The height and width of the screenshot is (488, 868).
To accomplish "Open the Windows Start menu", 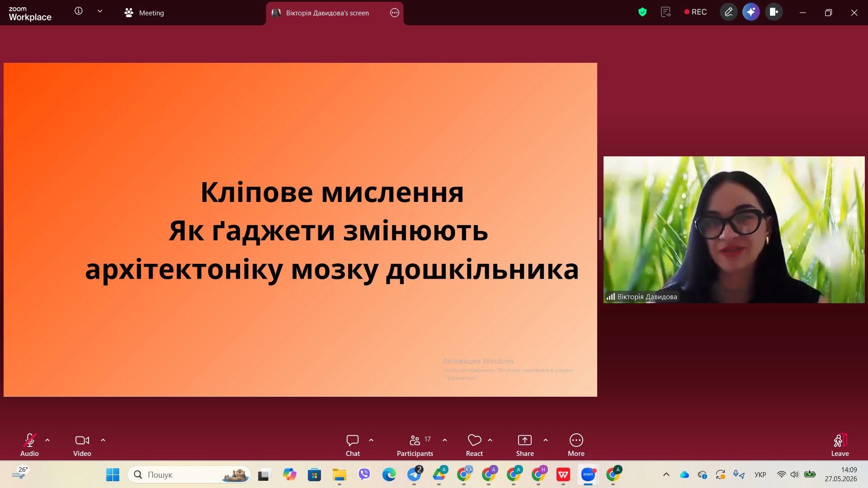I will pyautogui.click(x=113, y=475).
